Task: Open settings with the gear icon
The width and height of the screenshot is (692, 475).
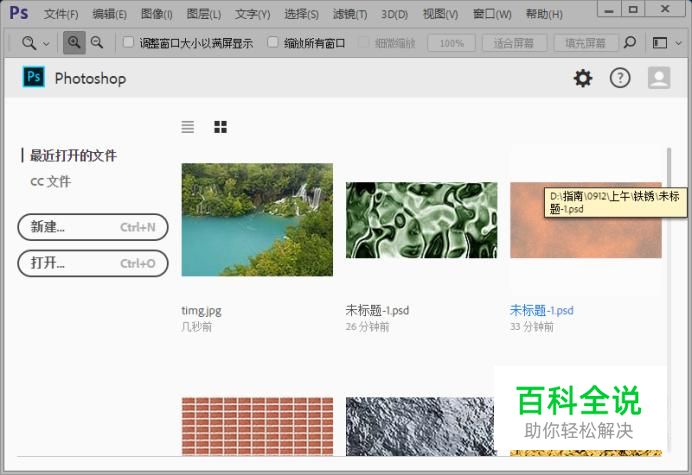Action: click(x=583, y=78)
